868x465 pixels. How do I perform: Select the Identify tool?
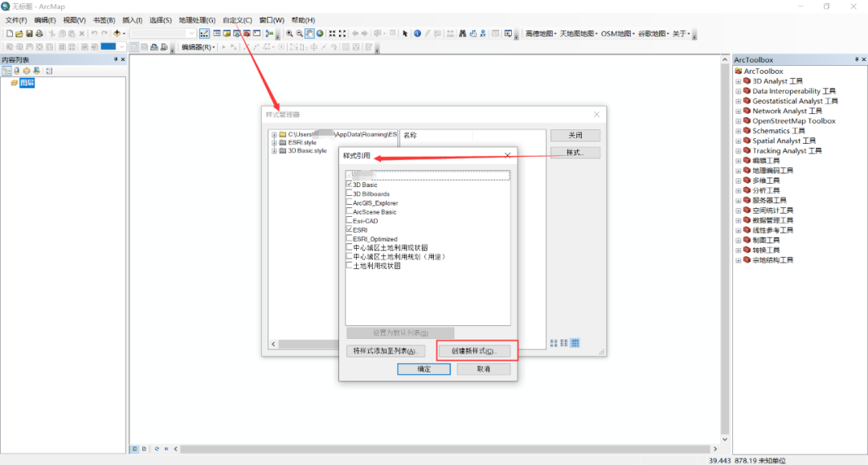417,34
